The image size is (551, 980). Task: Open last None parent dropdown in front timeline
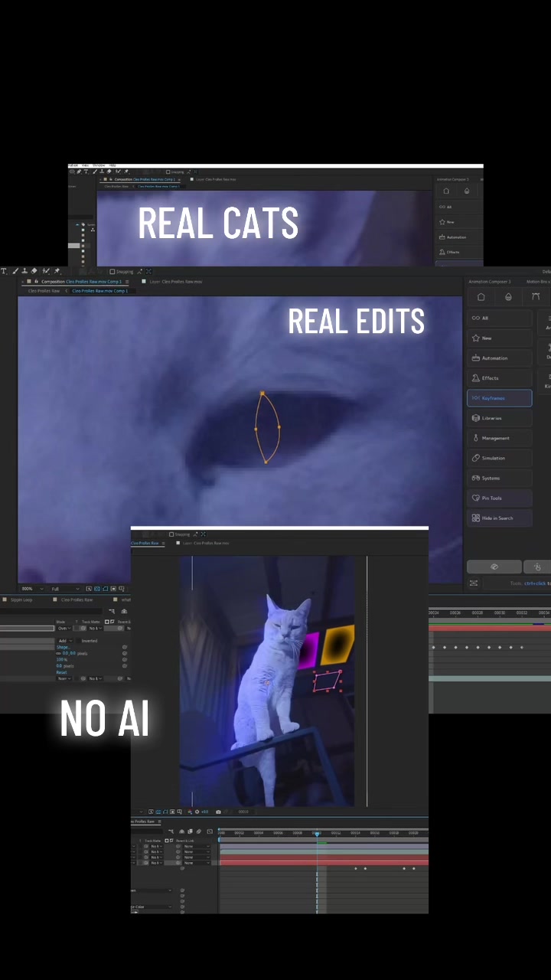(197, 863)
